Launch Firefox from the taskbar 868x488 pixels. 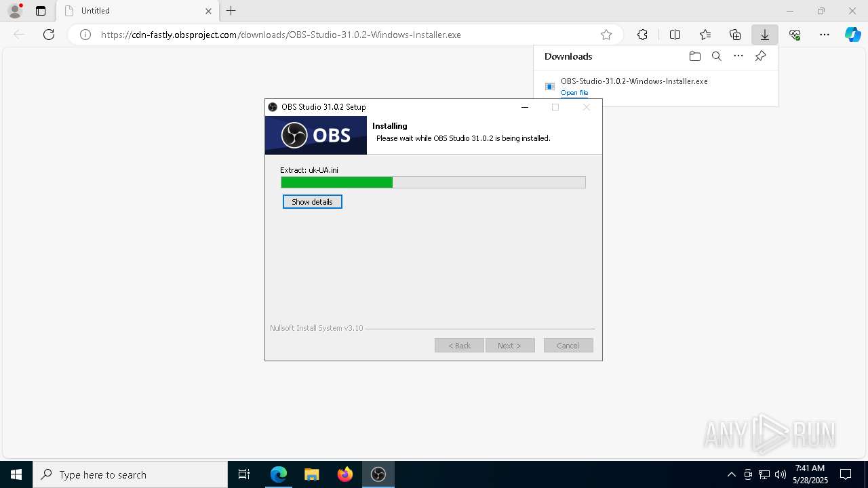click(x=345, y=474)
